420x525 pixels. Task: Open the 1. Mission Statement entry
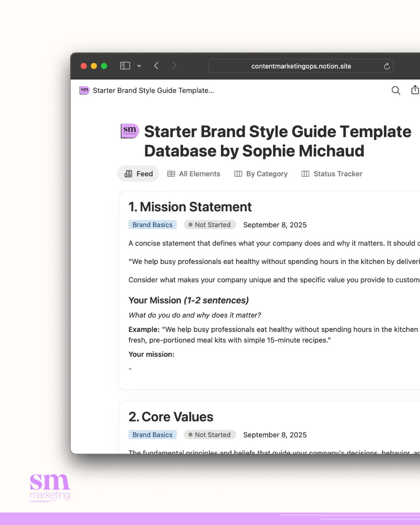pos(190,207)
